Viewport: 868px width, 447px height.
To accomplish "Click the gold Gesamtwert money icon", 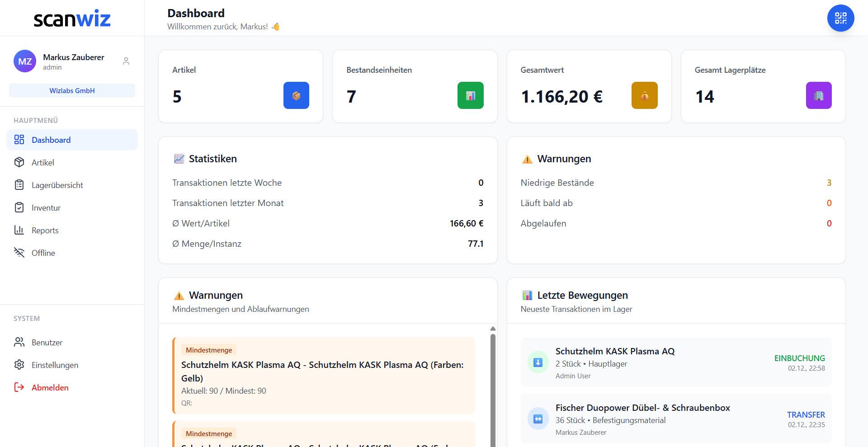I will click(x=645, y=95).
